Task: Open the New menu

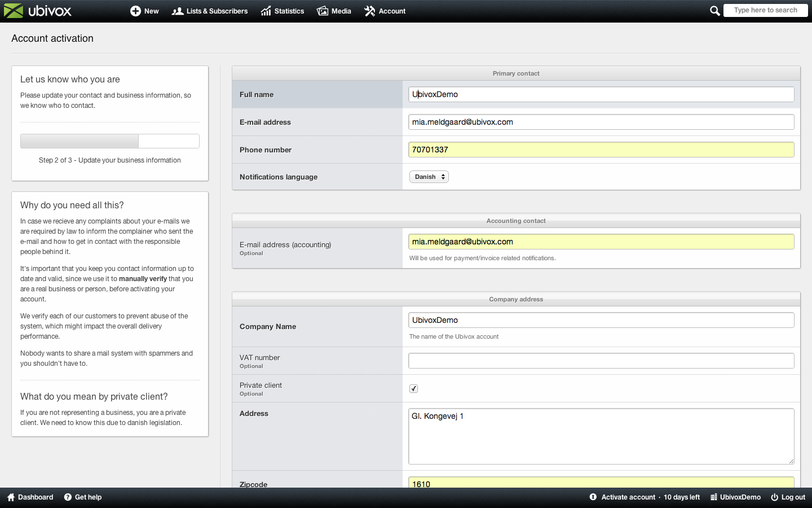Action: [x=144, y=11]
